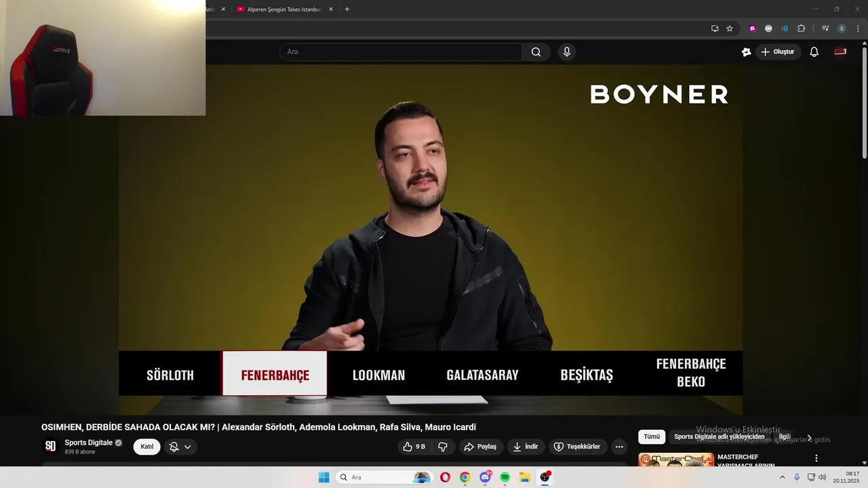The width and height of the screenshot is (868, 488).
Task: Open the Chrome three-dot menu
Action: pos(858,28)
